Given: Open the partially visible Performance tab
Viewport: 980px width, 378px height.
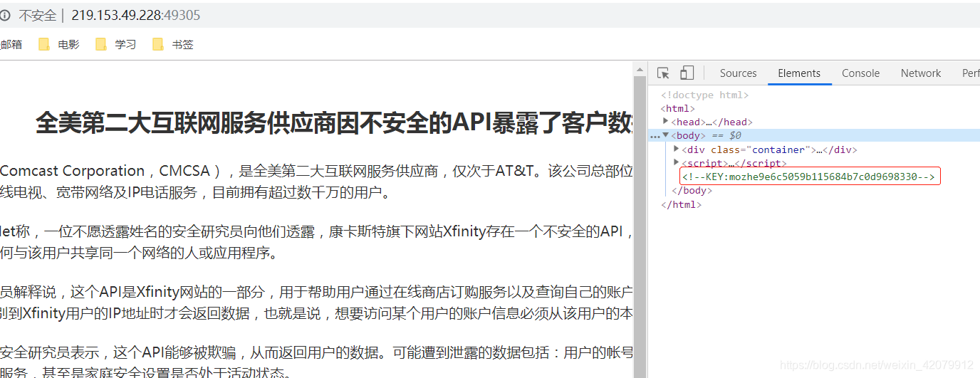Looking at the screenshot, I should pos(970,73).
